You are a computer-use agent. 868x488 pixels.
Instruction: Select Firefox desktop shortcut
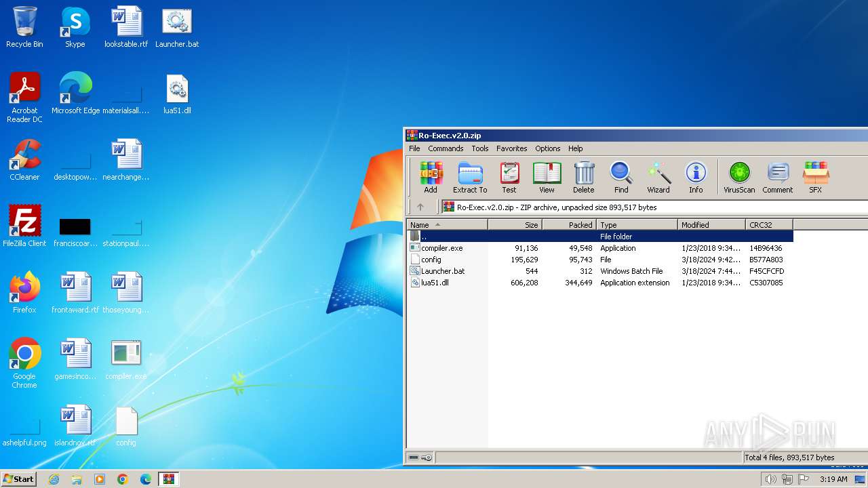[24, 293]
